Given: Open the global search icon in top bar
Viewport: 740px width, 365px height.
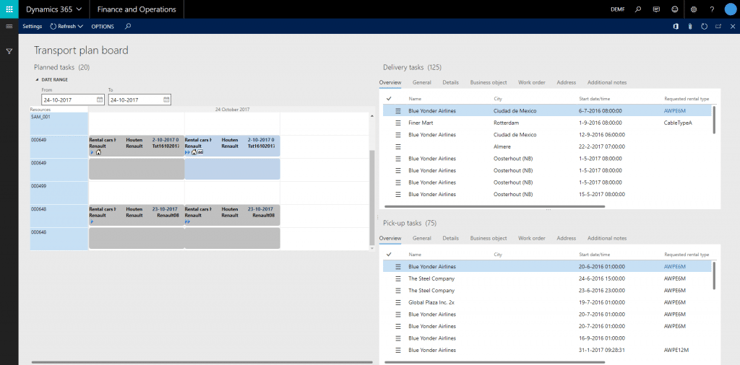Looking at the screenshot, I should point(638,9).
